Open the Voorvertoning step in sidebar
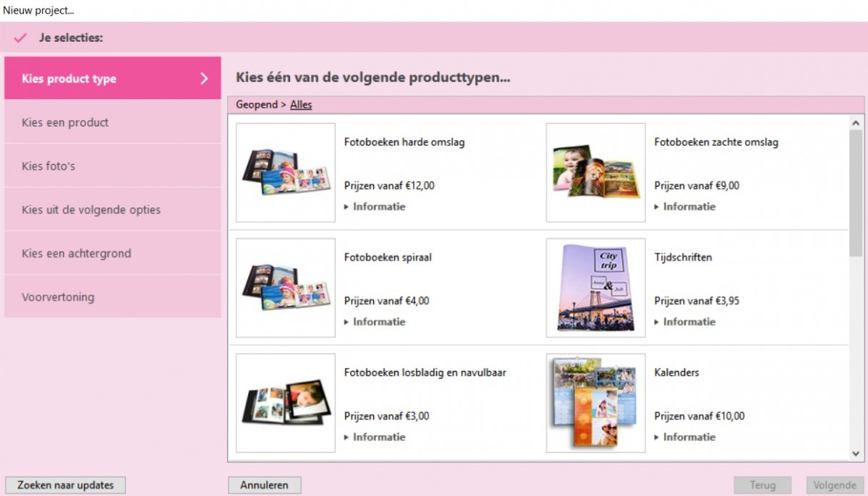Viewport: 868px width, 496px height. 112,297
